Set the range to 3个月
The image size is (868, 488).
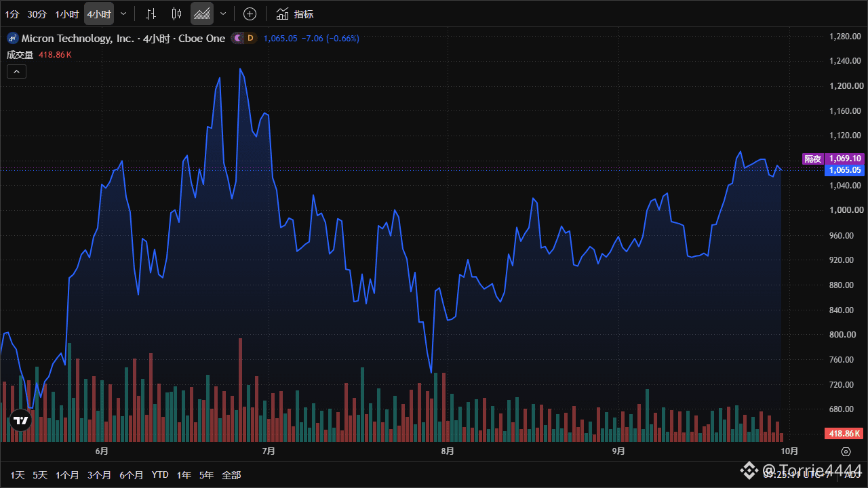(99, 475)
